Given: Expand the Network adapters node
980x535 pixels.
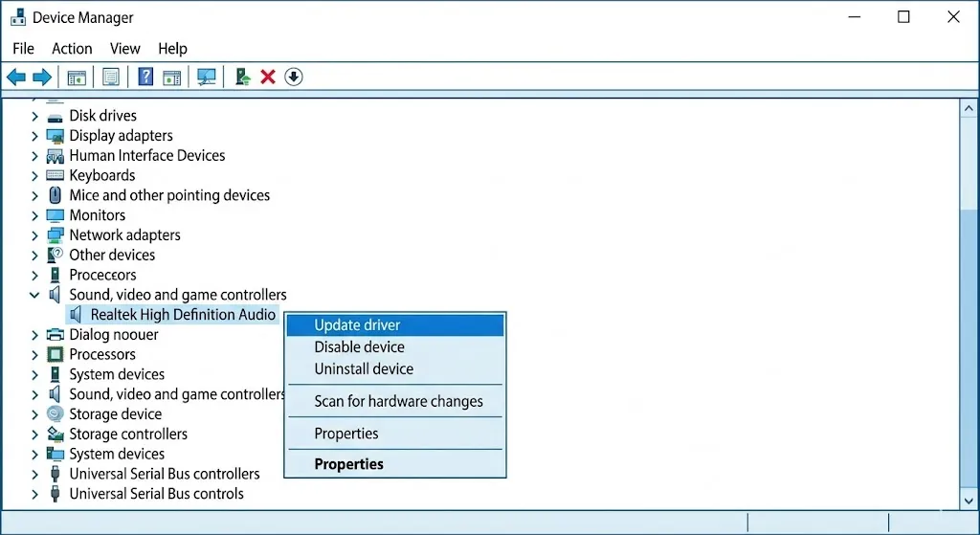Looking at the screenshot, I should click(x=35, y=235).
